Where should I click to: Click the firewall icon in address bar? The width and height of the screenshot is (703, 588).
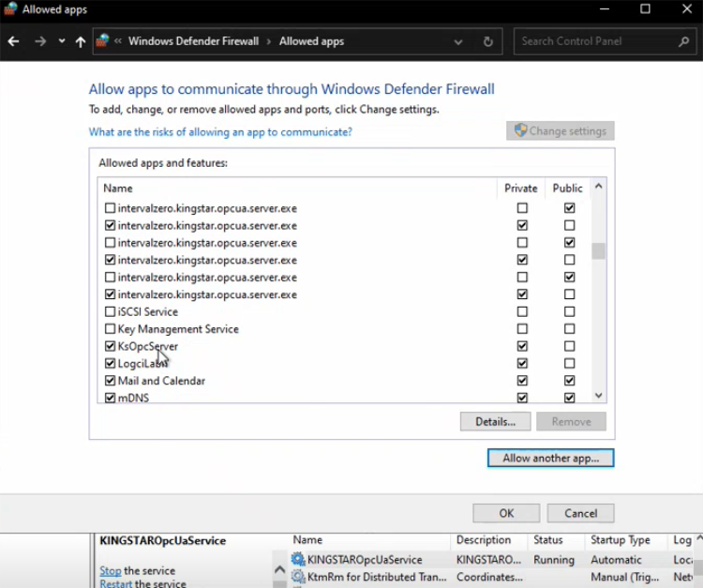pos(102,41)
